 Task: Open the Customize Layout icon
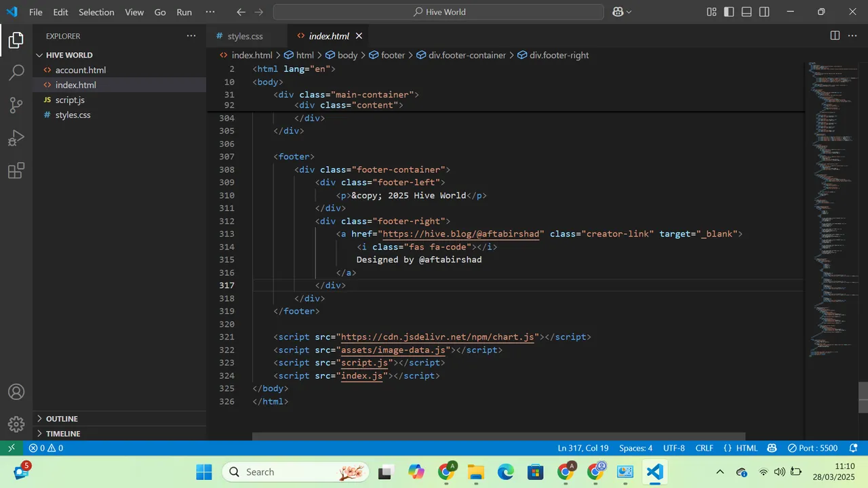pyautogui.click(x=711, y=12)
